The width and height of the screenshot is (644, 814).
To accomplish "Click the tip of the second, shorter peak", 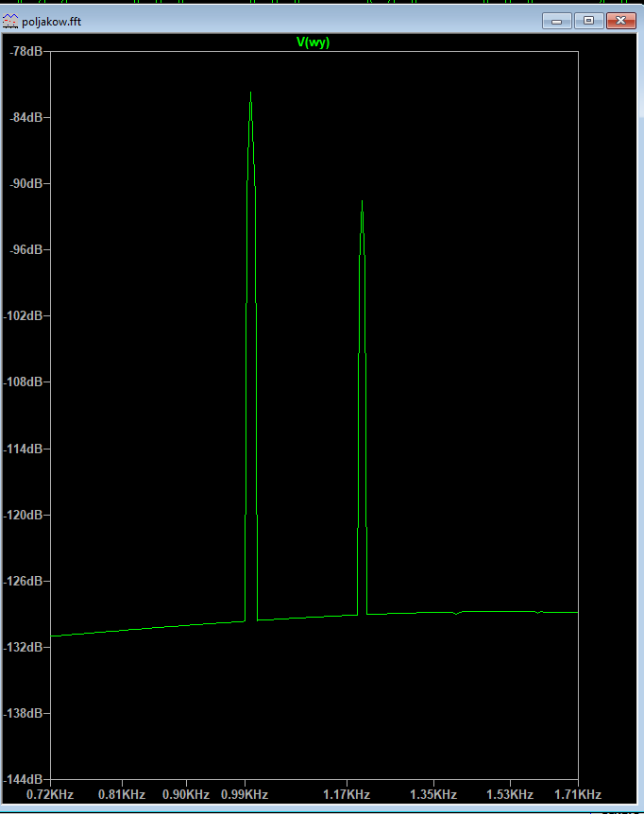I will coord(361,202).
